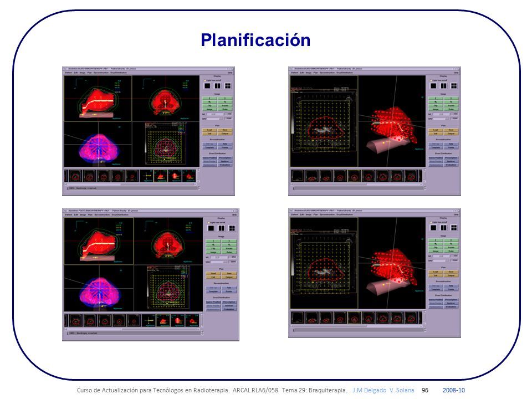This screenshot has width=532, height=399.
Task: Click 3D red seed view in upper-right window
Action: point(392,121)
